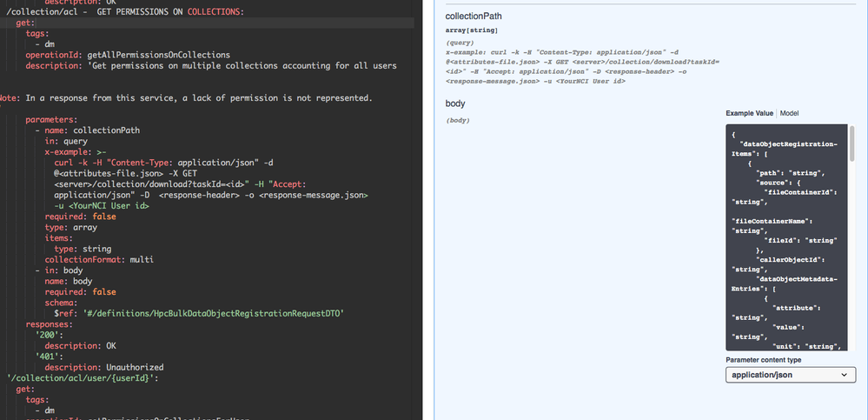Select the '- name: collectionPath' editor line
Viewport: 868px width, 420px height.
87,130
